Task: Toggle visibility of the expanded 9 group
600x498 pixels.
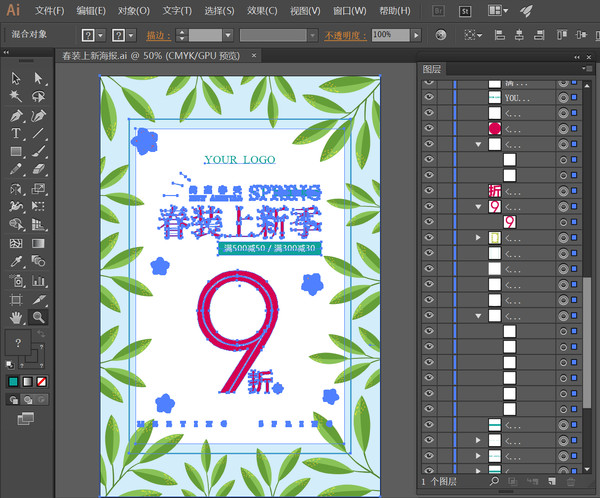Action: (429, 206)
